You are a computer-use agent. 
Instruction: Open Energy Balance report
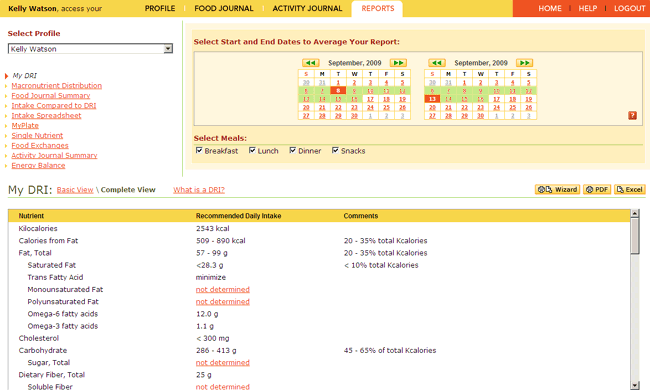click(38, 165)
